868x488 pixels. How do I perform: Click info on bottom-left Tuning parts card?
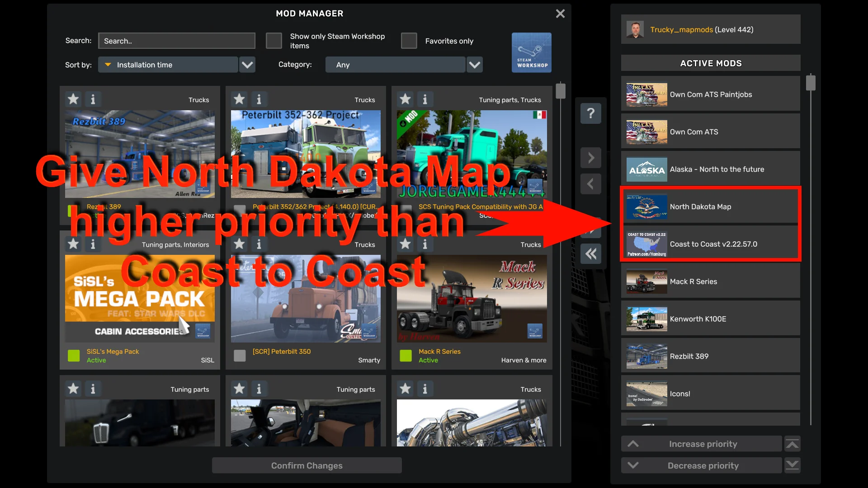coord(93,389)
